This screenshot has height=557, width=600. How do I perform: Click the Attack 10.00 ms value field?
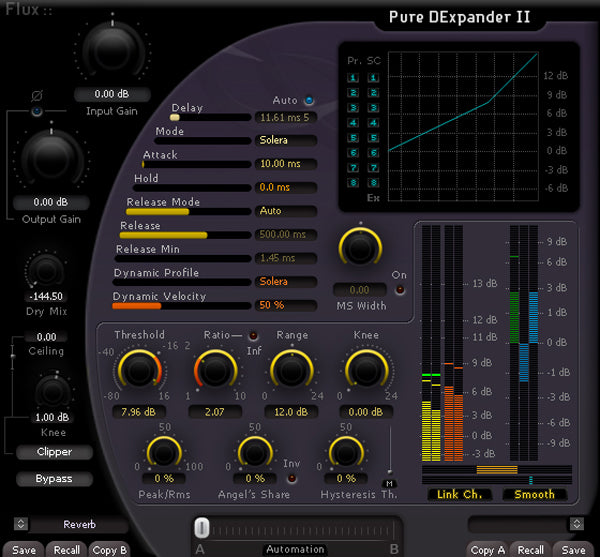click(x=286, y=163)
